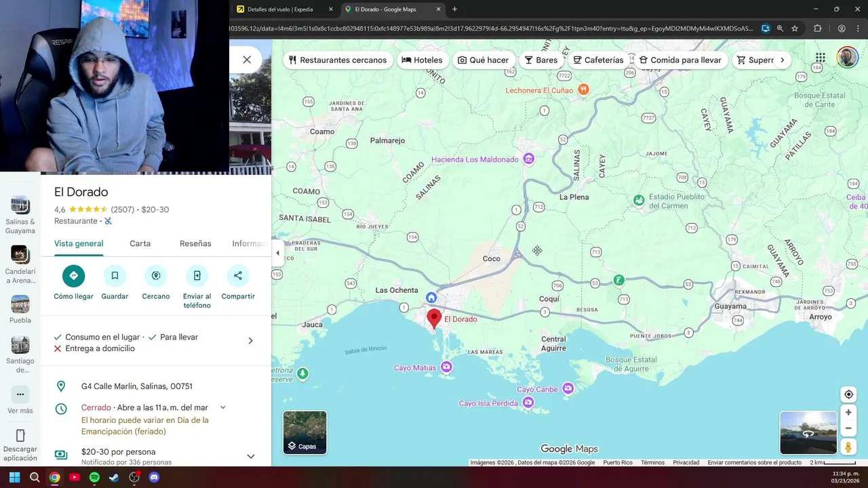
Task: Zoom in on the map
Action: tap(848, 412)
